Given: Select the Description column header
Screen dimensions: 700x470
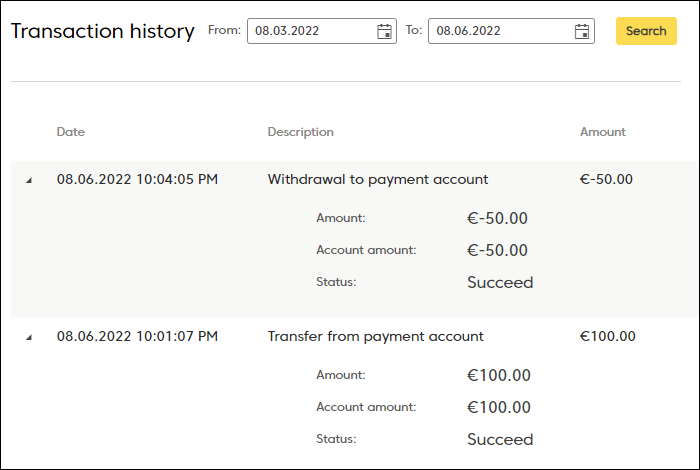Looking at the screenshot, I should point(300,132).
